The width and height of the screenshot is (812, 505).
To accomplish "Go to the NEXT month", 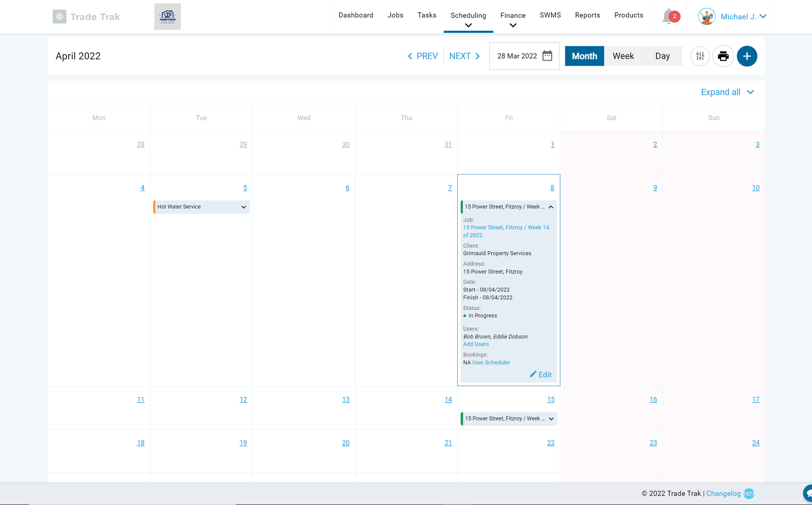I will pyautogui.click(x=464, y=56).
